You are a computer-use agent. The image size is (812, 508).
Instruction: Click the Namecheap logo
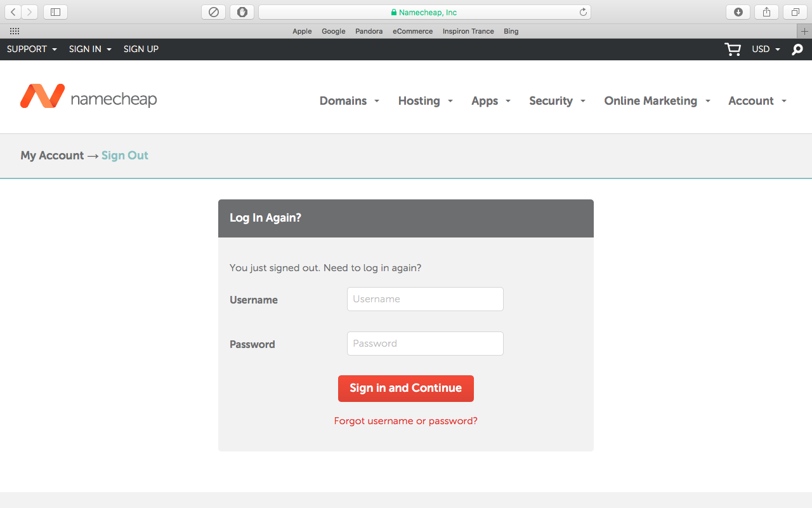click(88, 97)
